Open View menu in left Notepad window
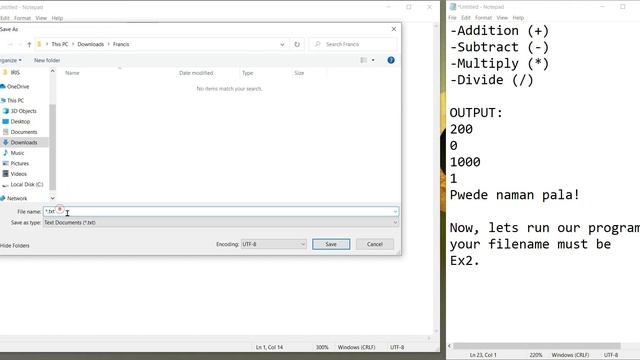 click(x=41, y=18)
